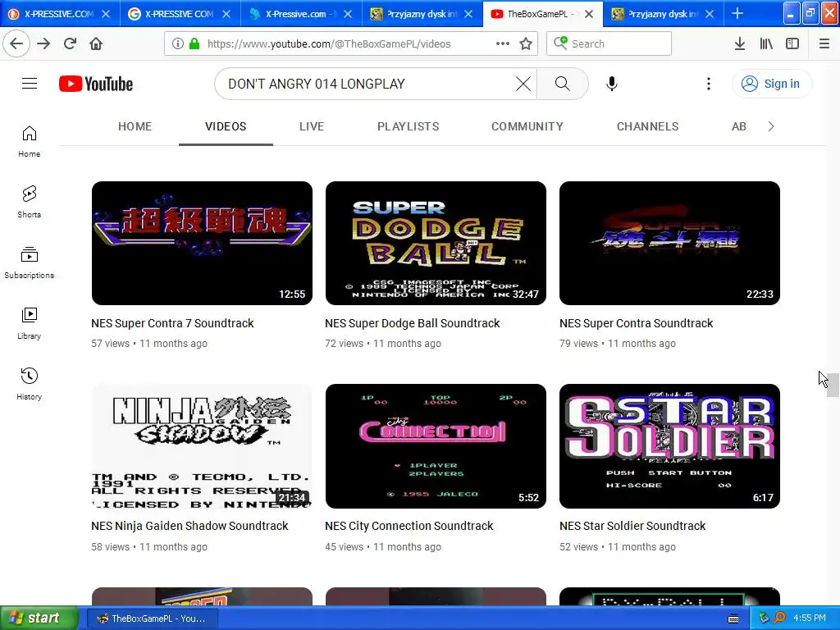Close the TheBoxGamePL browser tab
The height and width of the screenshot is (630, 840).
coord(589,14)
